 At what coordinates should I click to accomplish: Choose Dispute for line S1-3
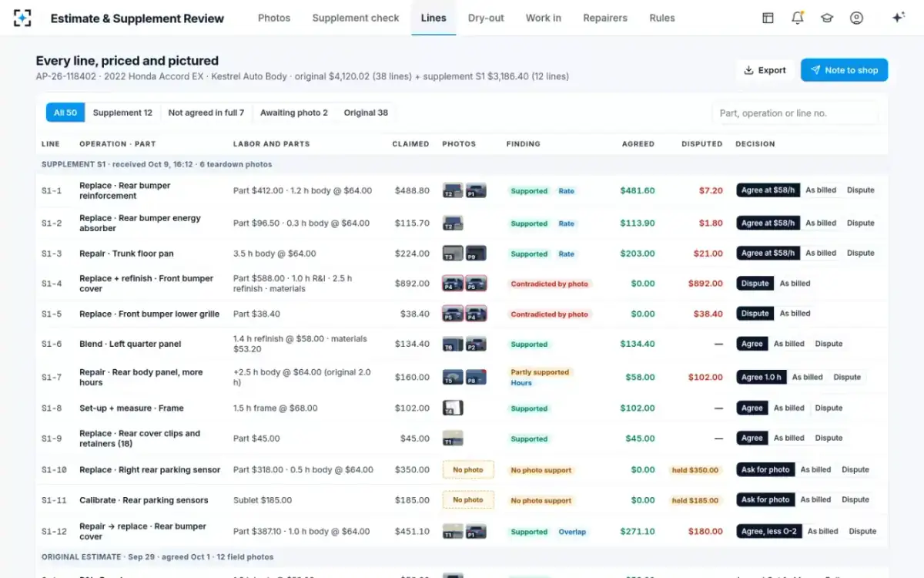tap(861, 253)
